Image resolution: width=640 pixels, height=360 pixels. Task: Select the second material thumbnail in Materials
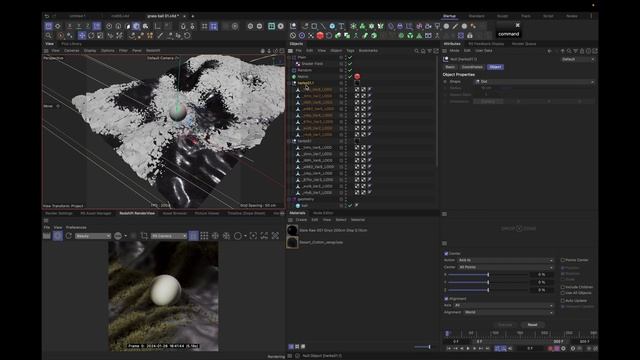292,242
